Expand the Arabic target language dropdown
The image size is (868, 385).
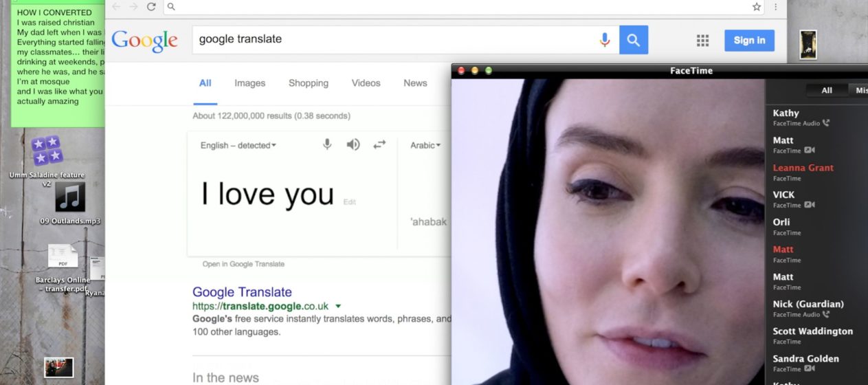pos(425,145)
